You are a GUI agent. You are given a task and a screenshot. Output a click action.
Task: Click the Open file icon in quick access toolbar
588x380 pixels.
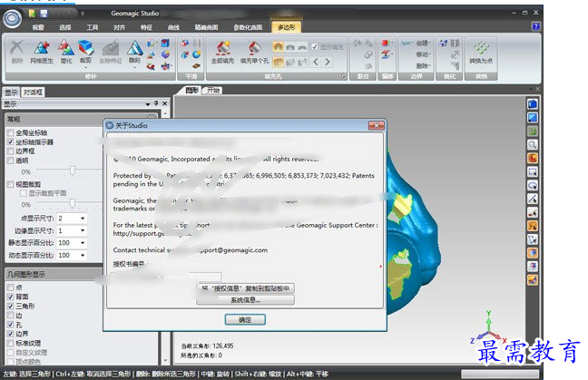pyautogui.click(x=33, y=14)
